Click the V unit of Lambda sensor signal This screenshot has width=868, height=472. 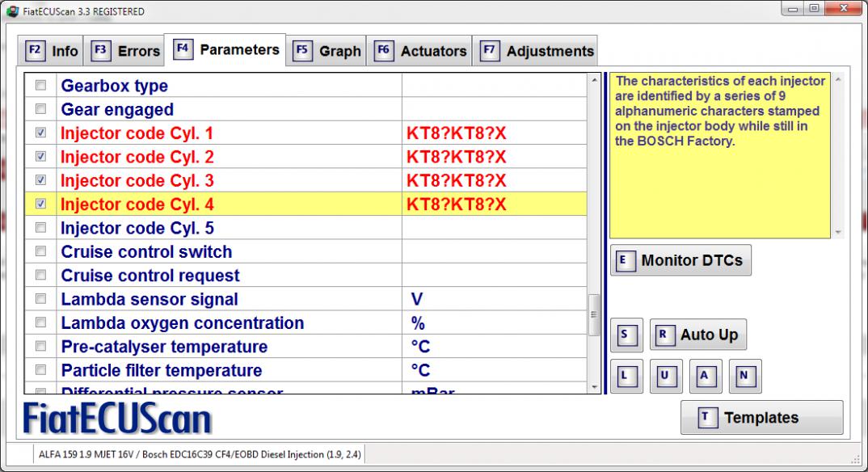(x=417, y=299)
